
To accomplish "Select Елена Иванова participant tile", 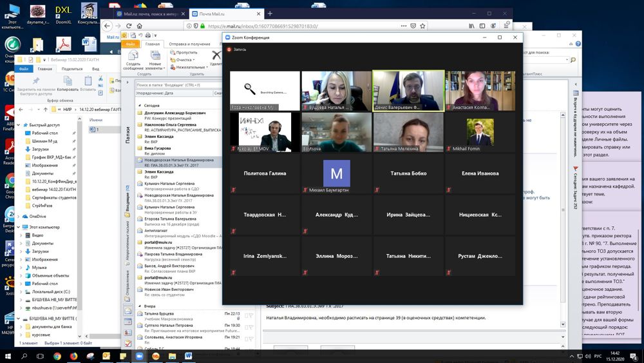I will (480, 173).
